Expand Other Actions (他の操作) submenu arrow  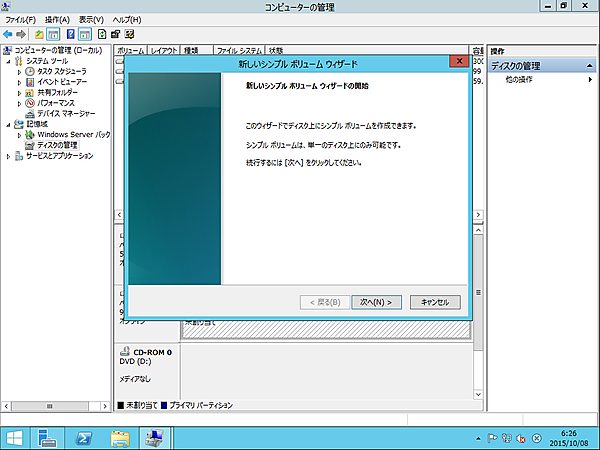(589, 79)
